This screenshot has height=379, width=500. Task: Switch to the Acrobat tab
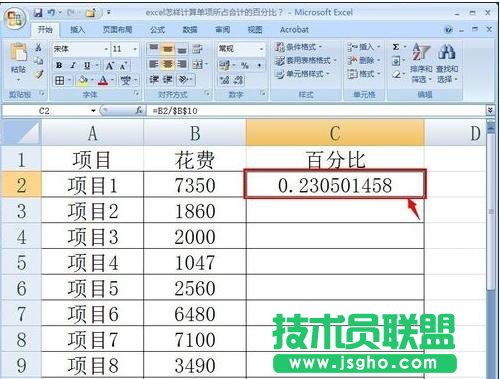pyautogui.click(x=294, y=30)
